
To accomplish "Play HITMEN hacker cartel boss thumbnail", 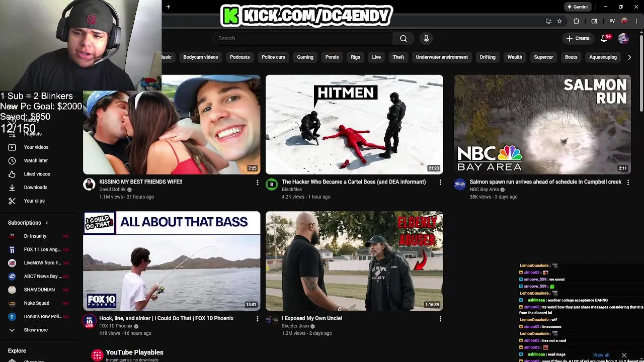I will [354, 125].
